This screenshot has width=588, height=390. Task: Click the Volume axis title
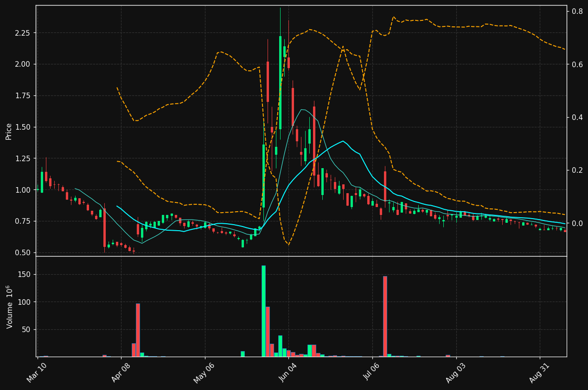[x=9, y=307]
